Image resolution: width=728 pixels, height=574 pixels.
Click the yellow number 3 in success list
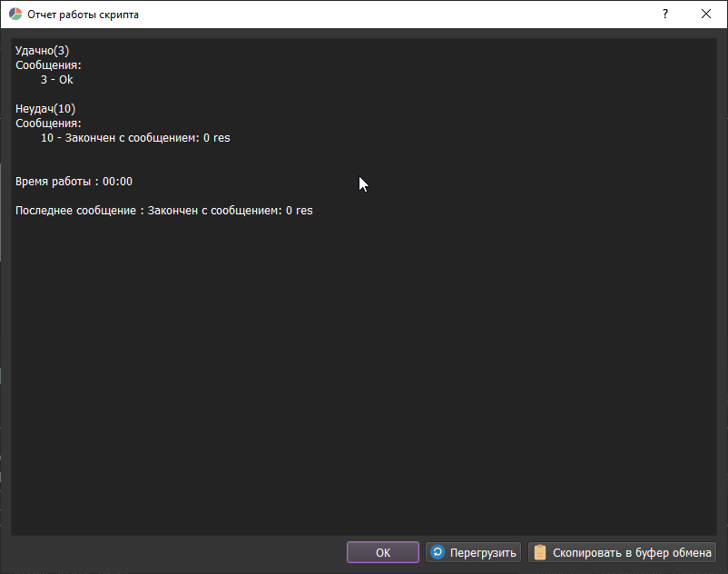pyautogui.click(x=44, y=80)
